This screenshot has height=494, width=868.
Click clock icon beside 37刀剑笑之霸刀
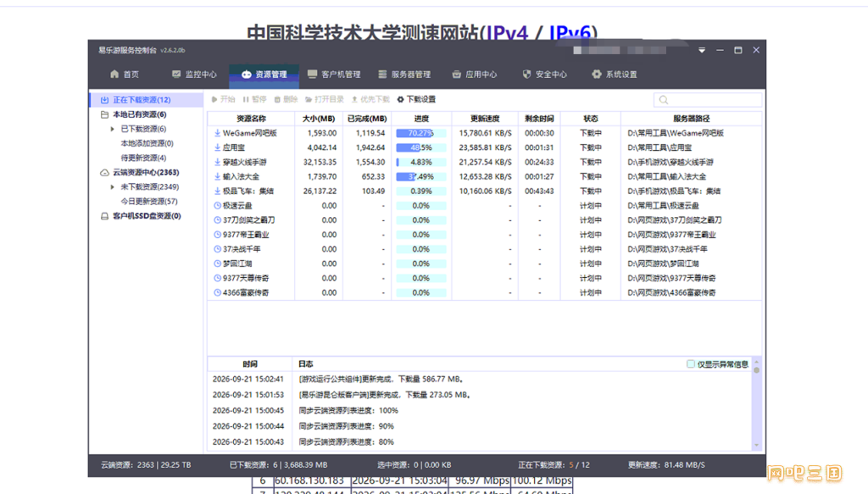tap(217, 220)
